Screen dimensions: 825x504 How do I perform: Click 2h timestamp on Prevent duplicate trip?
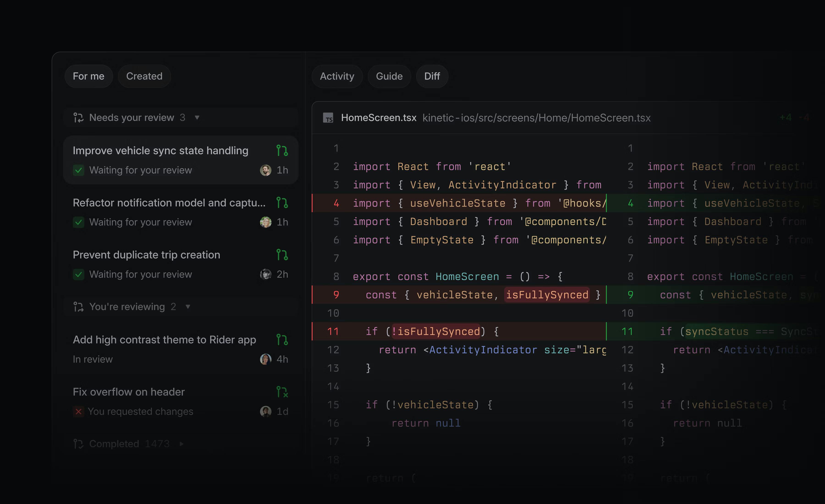282,274
